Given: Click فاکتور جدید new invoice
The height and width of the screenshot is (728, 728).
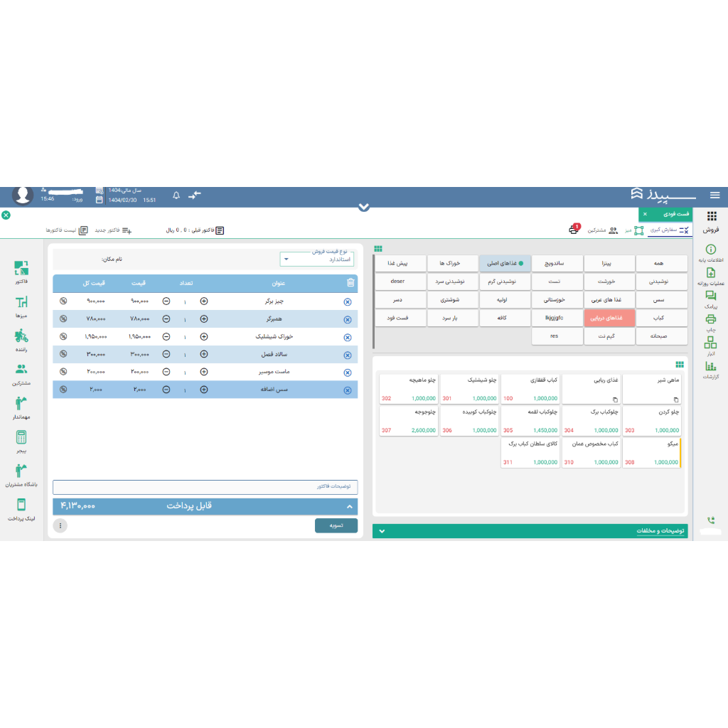Looking at the screenshot, I should [x=113, y=230].
